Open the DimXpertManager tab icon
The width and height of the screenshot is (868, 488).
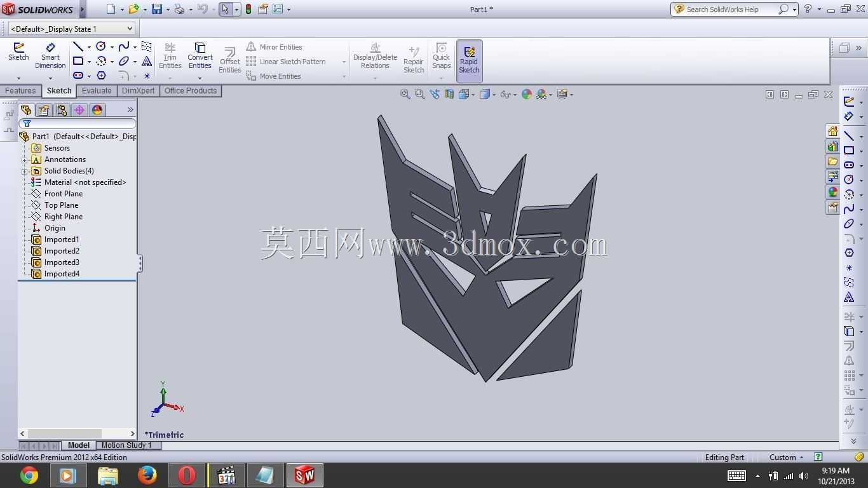pyautogui.click(x=79, y=110)
